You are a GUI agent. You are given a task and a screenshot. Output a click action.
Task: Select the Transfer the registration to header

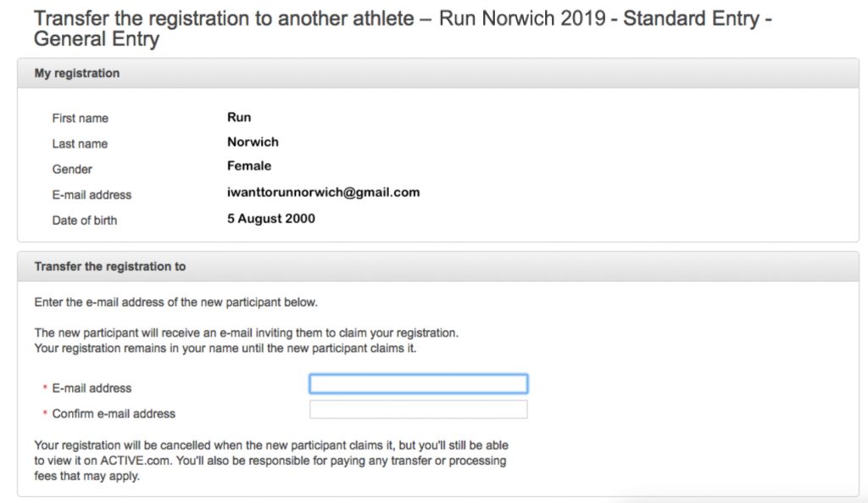[x=438, y=266]
